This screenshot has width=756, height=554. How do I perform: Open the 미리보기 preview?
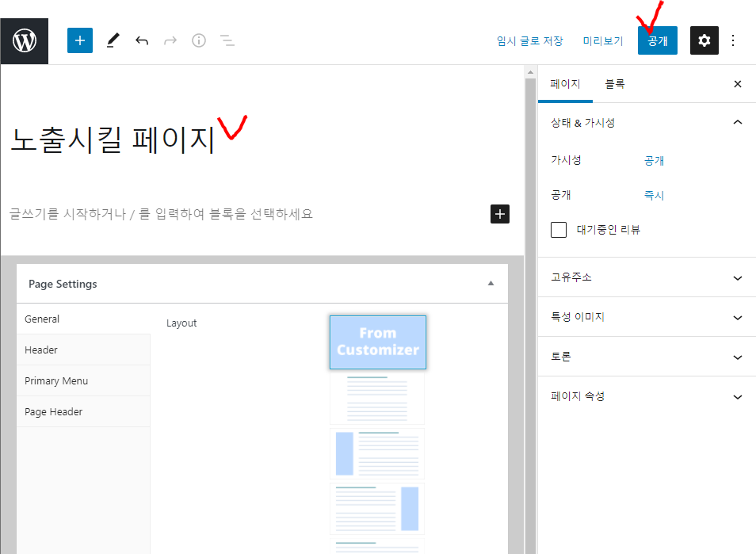603,41
